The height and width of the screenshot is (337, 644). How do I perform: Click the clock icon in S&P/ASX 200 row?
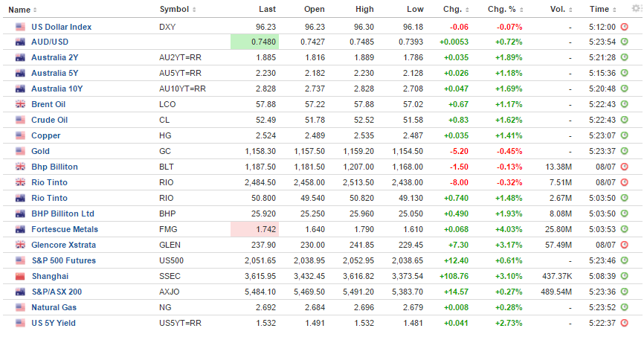[x=625, y=292]
